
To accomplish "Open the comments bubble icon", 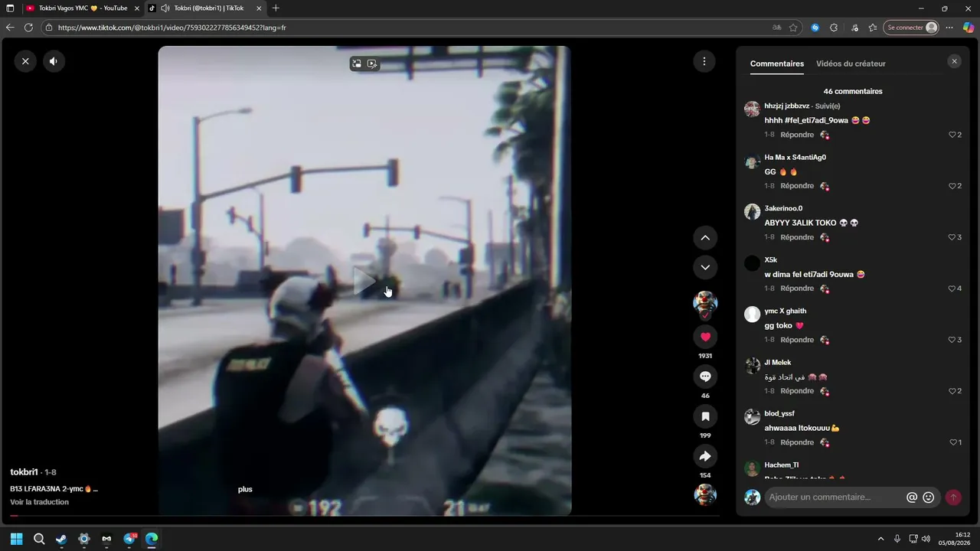I will (x=705, y=377).
